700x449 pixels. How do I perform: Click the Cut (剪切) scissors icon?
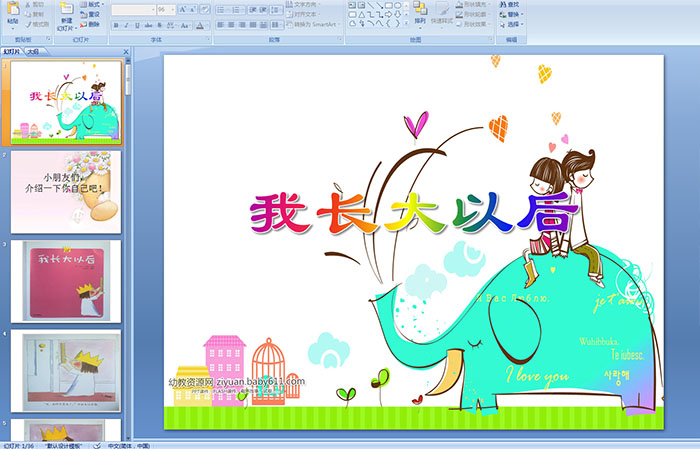click(28, 5)
